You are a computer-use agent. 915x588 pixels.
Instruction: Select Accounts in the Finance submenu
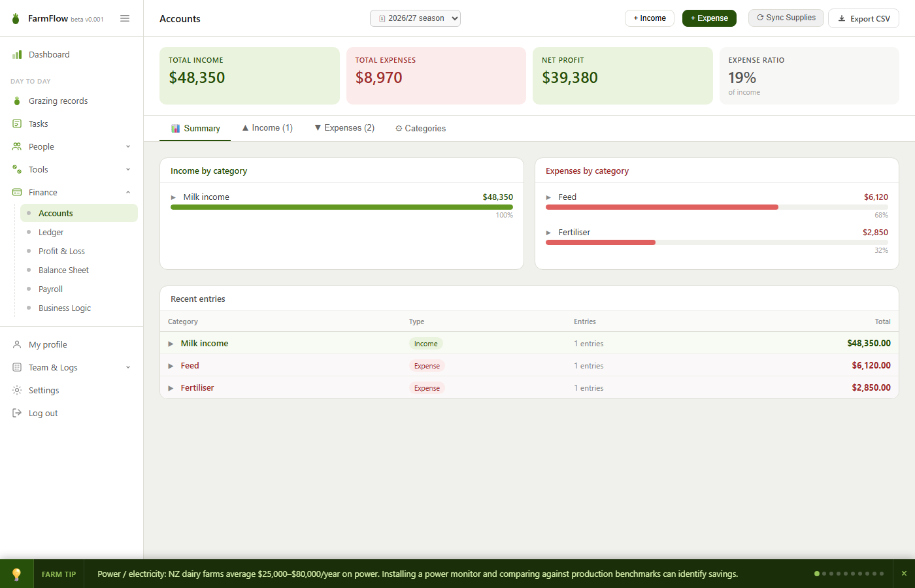pos(79,213)
